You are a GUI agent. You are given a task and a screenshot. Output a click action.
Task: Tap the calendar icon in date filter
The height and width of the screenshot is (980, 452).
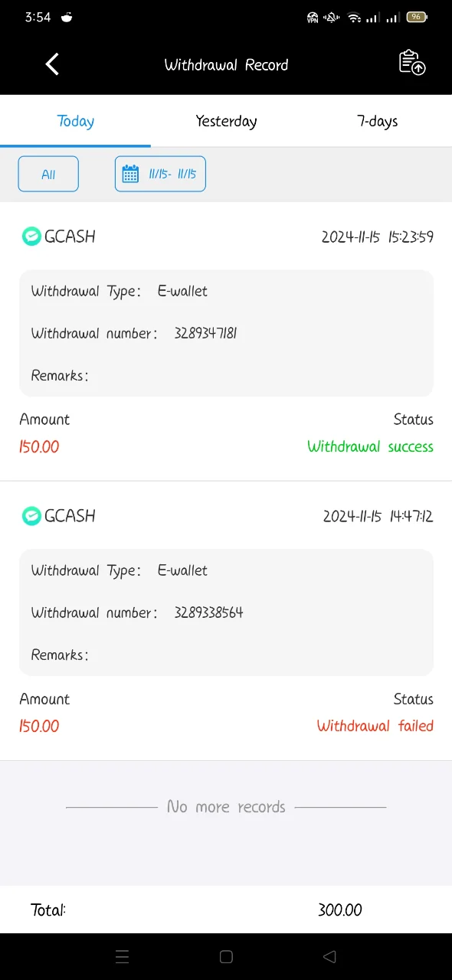130,174
